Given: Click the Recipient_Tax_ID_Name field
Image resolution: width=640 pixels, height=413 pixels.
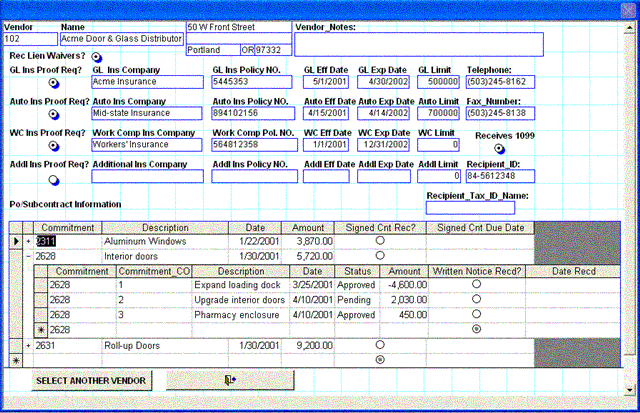Looking at the screenshot, I should [469, 208].
